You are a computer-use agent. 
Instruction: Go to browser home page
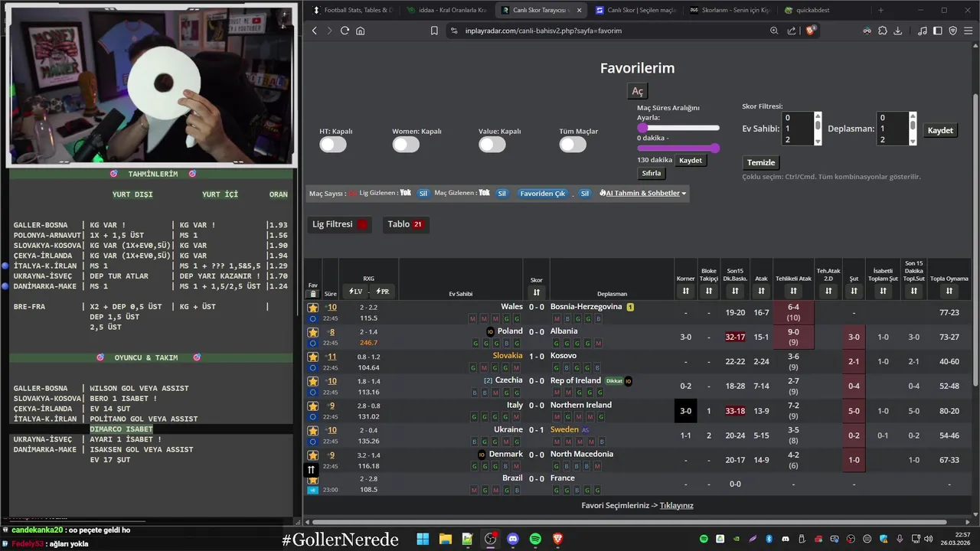(360, 31)
